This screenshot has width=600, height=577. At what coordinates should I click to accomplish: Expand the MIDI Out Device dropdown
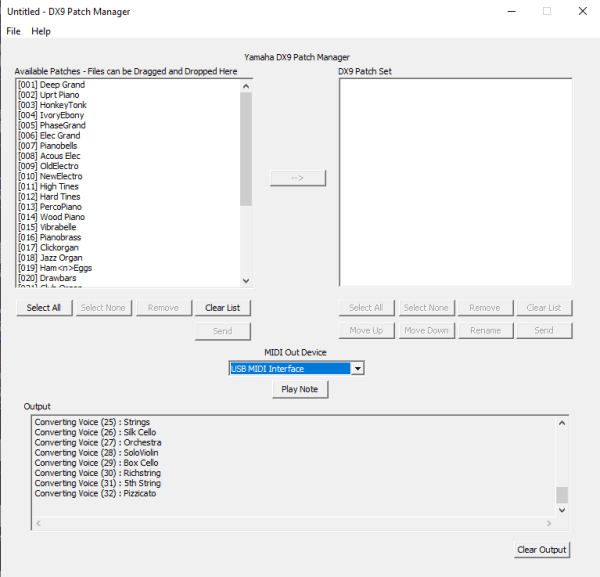coord(358,368)
